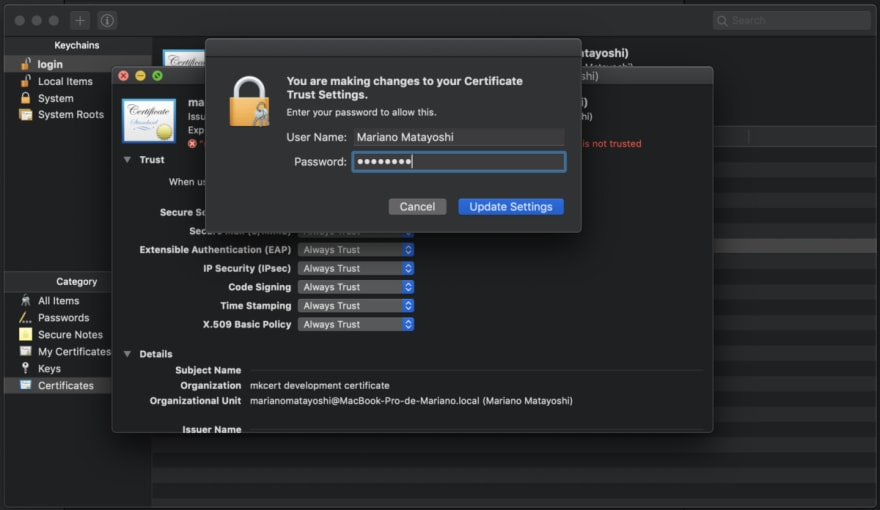Viewport: 880px width, 510px height.
Task: Click the Search field in Keychain Access
Action: coord(791,21)
